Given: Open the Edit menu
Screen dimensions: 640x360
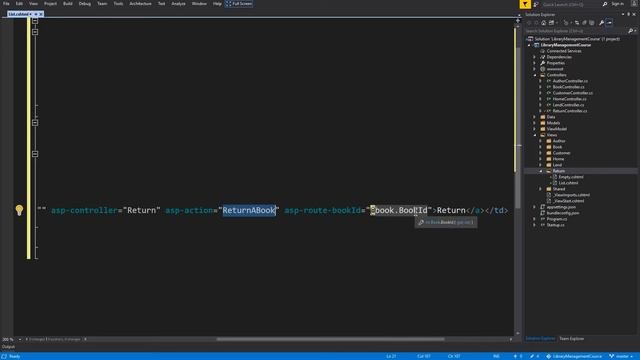Looking at the screenshot, I should pos(19,4).
